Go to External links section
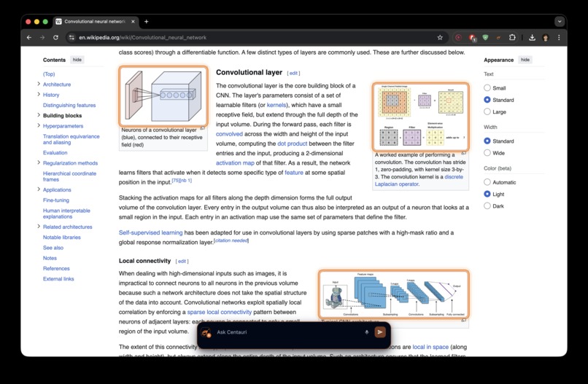This screenshot has width=588, height=384. 58,279
